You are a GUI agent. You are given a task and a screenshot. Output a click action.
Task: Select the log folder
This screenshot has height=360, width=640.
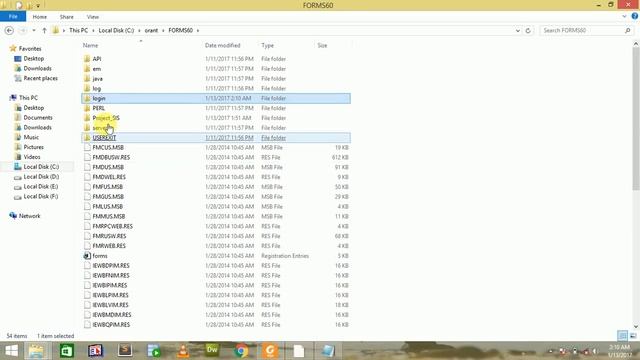(x=96, y=88)
